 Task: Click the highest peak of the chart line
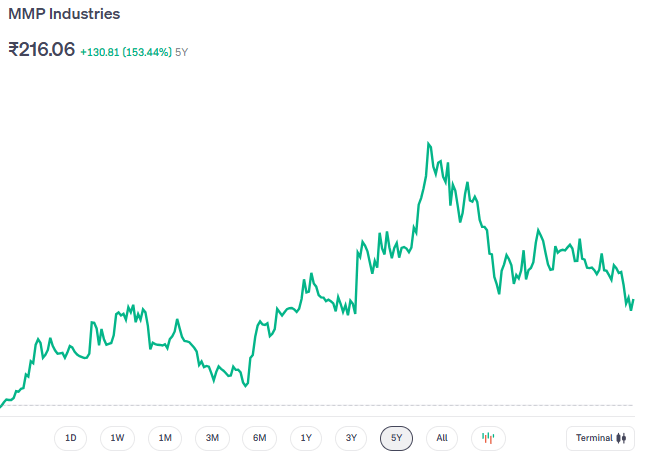pos(428,144)
